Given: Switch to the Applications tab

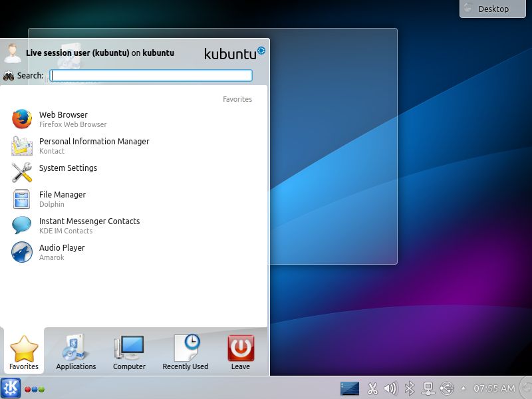Looking at the screenshot, I should (76, 352).
